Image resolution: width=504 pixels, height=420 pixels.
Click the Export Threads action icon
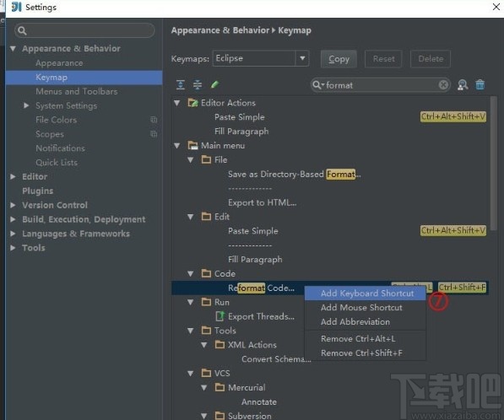tap(220, 316)
